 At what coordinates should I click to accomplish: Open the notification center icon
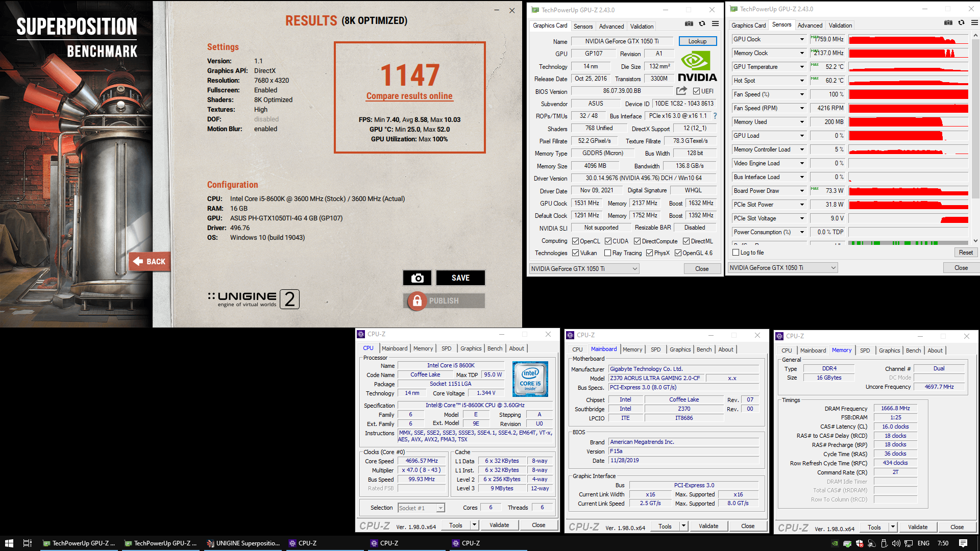(963, 543)
